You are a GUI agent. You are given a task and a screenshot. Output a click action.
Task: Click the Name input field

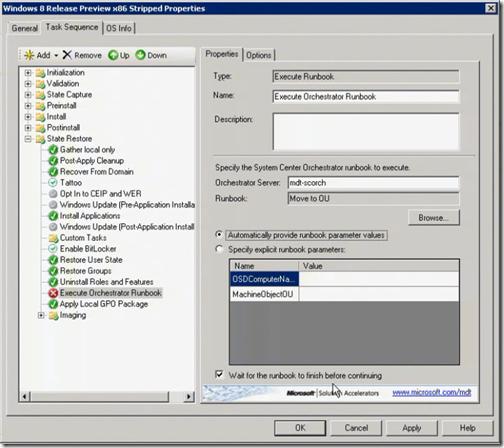[366, 97]
